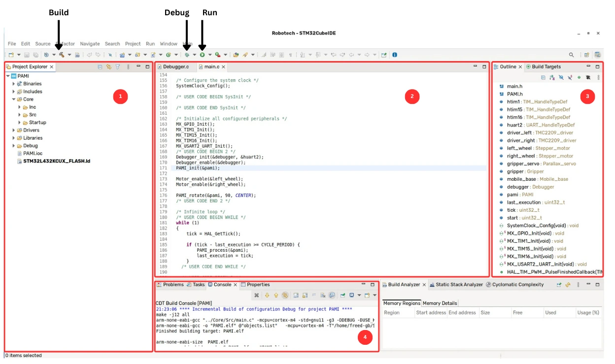Expand the Drivers folder
Image resolution: width=615 pixels, height=364 pixels.
coord(14,131)
